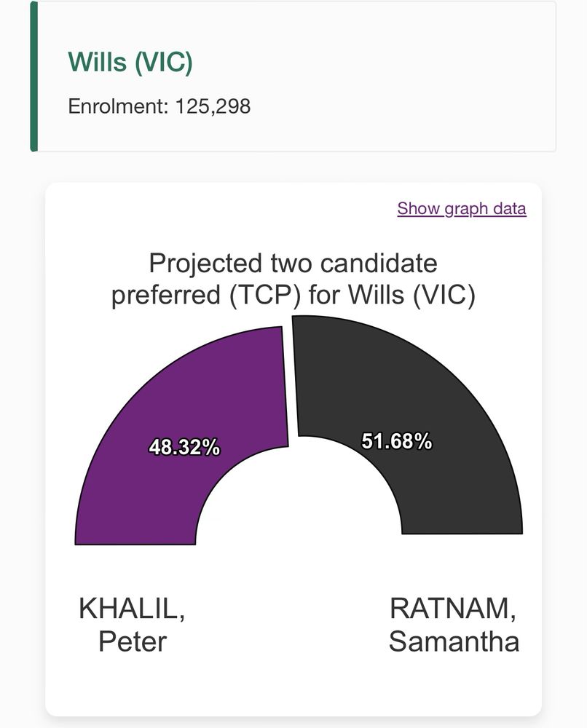This screenshot has height=728, width=587.
Task: Click 'Wills (VIC)' in the chart title
Action: 412,295
